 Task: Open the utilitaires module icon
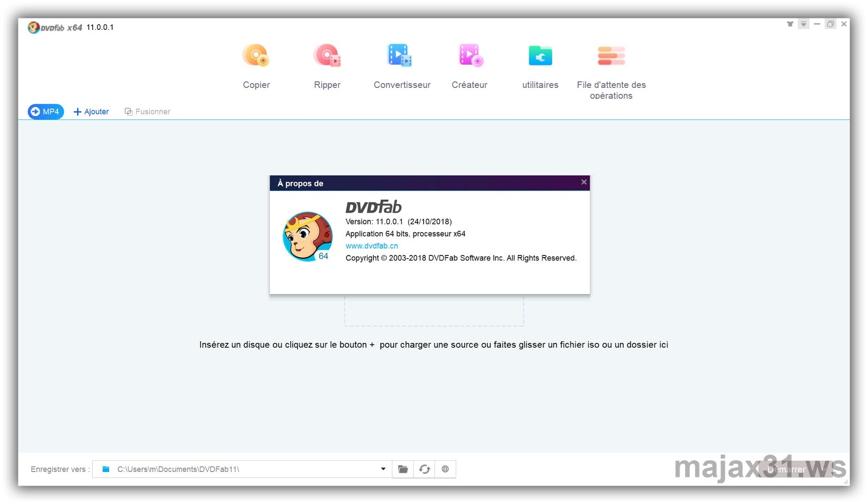pos(540,55)
